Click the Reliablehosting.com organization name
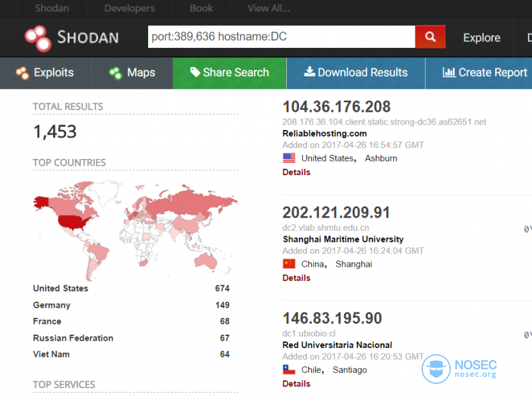This screenshot has height=400, width=532. pos(325,133)
